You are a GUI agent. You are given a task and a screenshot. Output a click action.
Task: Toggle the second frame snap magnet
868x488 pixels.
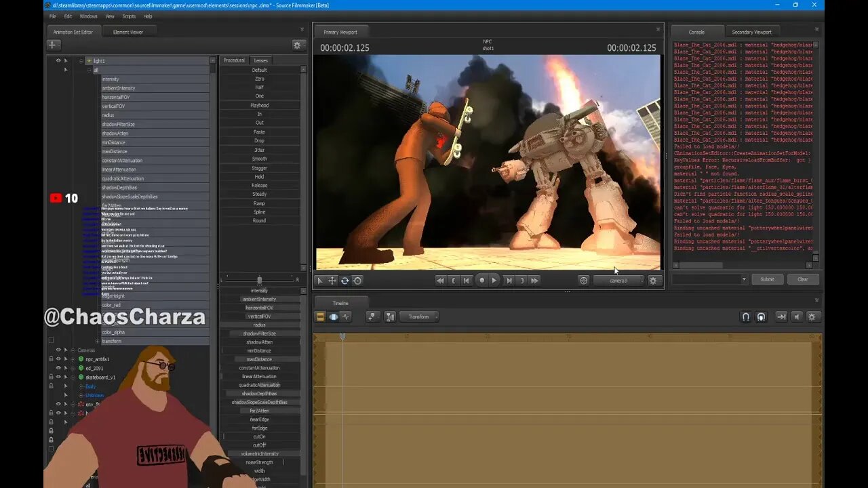click(761, 317)
